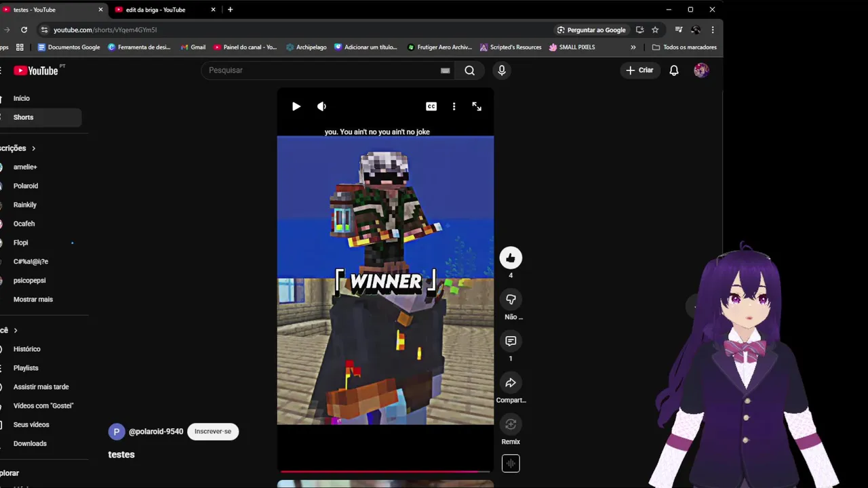Open the channel avatar P icon

click(117, 432)
